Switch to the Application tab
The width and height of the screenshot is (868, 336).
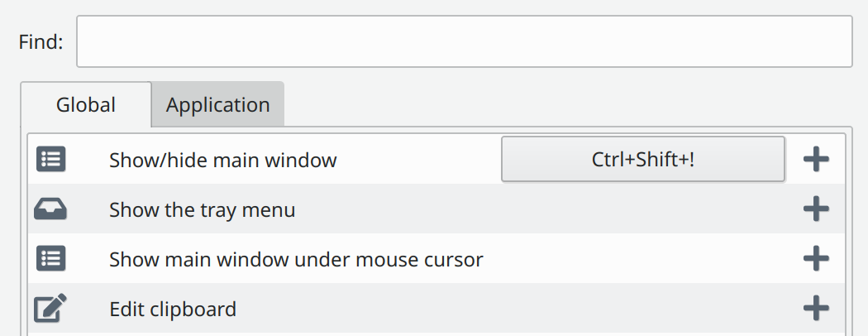(x=218, y=105)
